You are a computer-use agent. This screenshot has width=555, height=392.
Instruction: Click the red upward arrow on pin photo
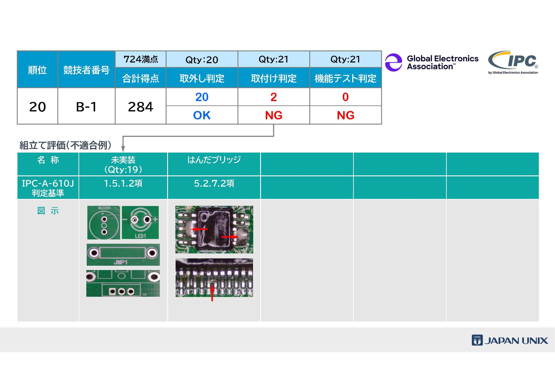(x=212, y=293)
